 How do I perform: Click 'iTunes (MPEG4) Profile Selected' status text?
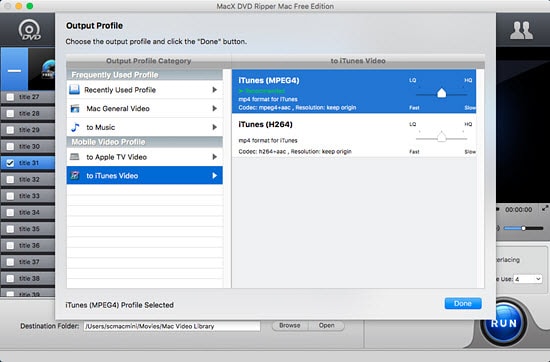point(120,305)
